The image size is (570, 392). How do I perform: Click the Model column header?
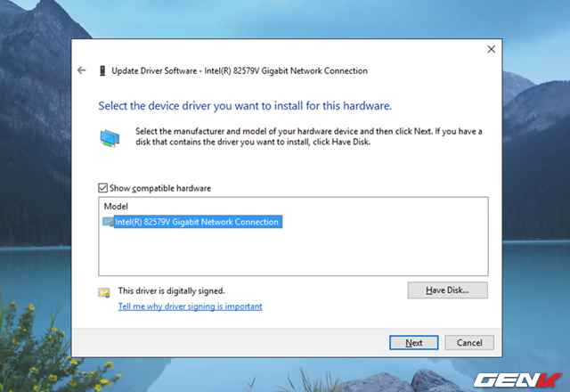[116, 206]
